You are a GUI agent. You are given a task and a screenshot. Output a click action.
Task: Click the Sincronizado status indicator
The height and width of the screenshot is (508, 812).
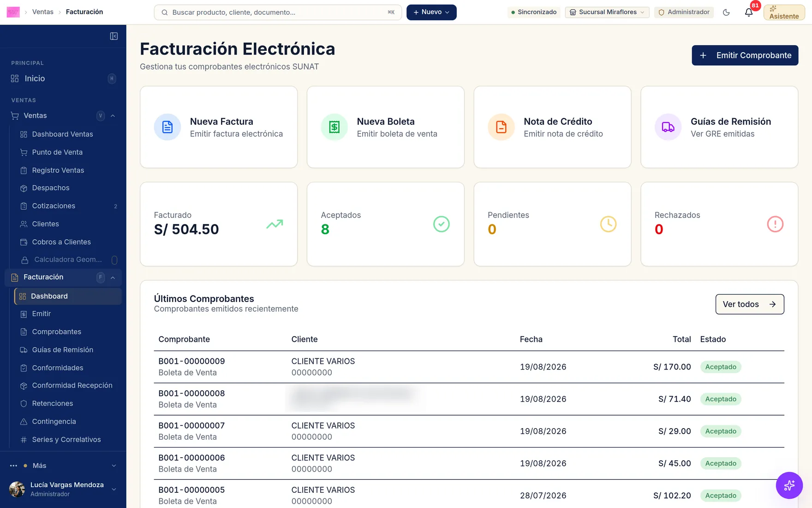[x=534, y=12]
